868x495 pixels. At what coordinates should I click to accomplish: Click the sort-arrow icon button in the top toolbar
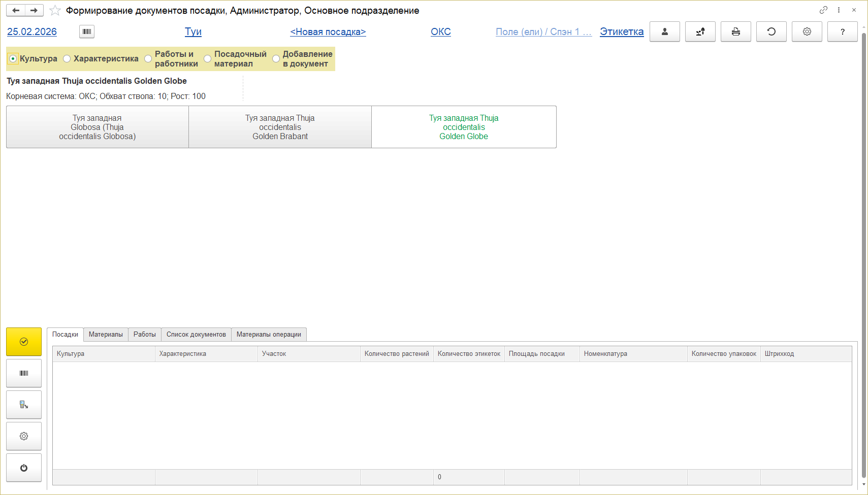[700, 31]
